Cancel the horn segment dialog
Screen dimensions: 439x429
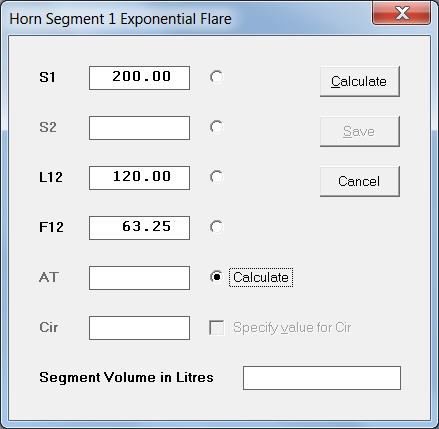coord(360,181)
